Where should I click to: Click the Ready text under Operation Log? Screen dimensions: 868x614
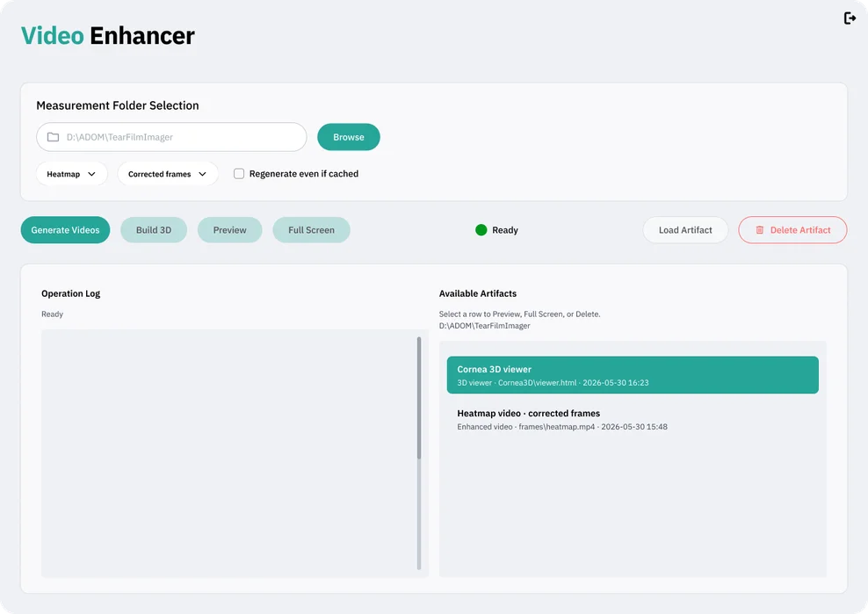52,314
